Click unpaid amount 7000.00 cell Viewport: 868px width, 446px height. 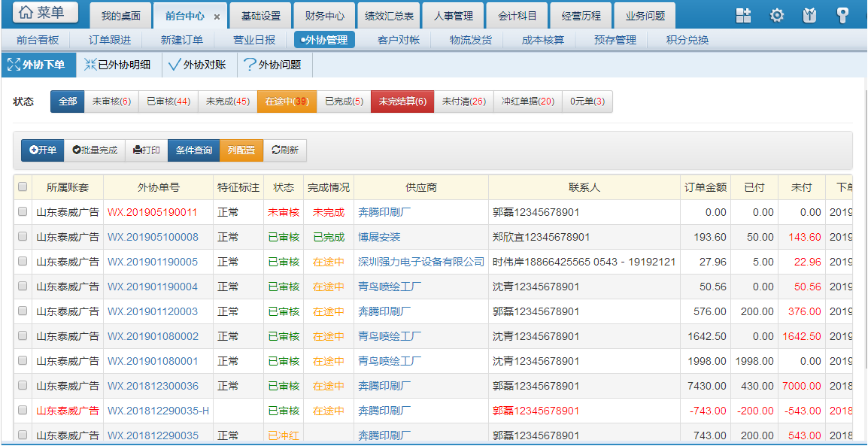pos(802,386)
